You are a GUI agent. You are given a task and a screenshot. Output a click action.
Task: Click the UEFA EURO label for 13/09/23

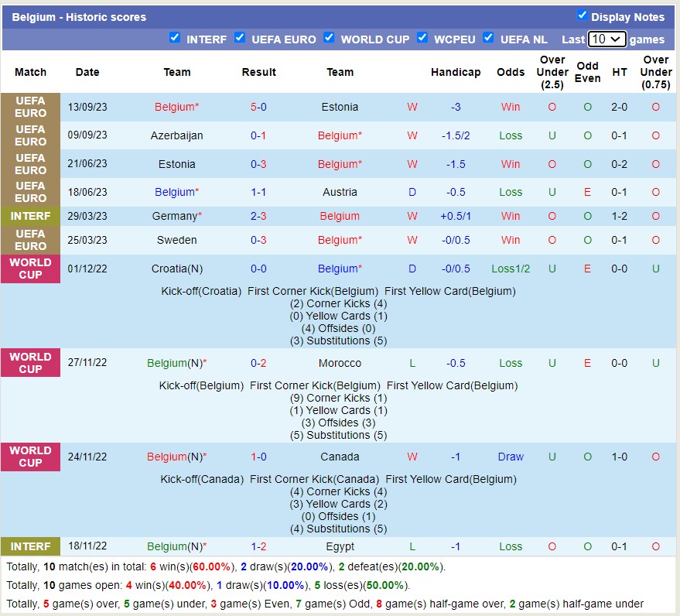click(31, 107)
